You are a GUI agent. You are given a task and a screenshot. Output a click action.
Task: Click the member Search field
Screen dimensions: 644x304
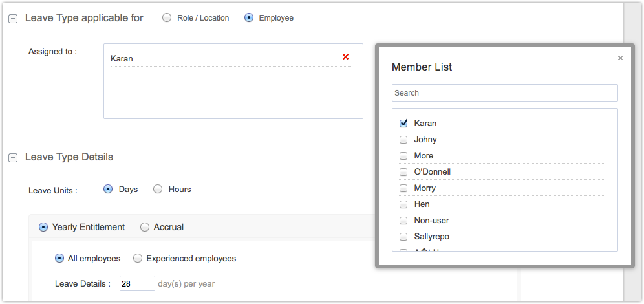click(x=504, y=93)
